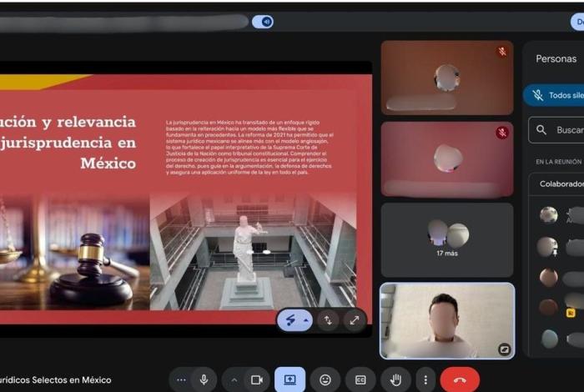
Task: Raise hand using the hand icon
Action: point(395,379)
